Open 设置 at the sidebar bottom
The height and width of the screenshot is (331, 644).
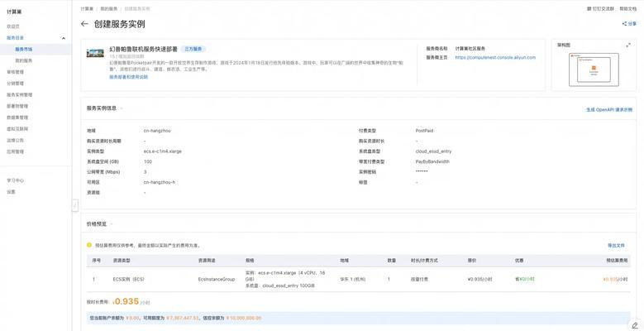(x=11, y=192)
